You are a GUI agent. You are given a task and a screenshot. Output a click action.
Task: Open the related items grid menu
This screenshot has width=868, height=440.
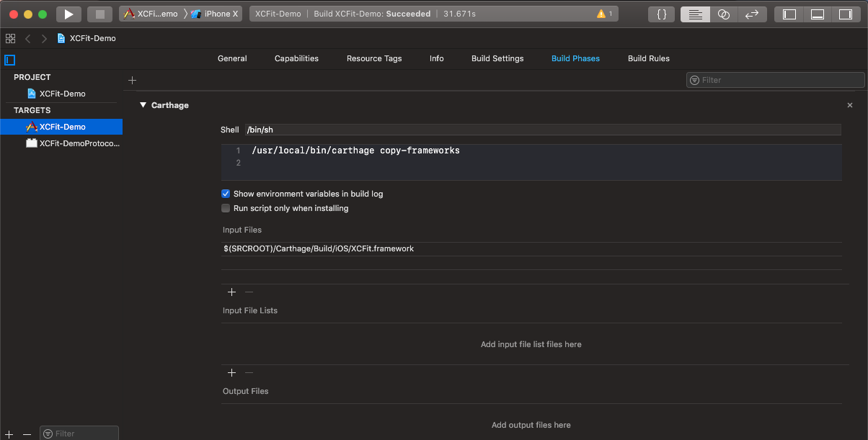coord(10,38)
